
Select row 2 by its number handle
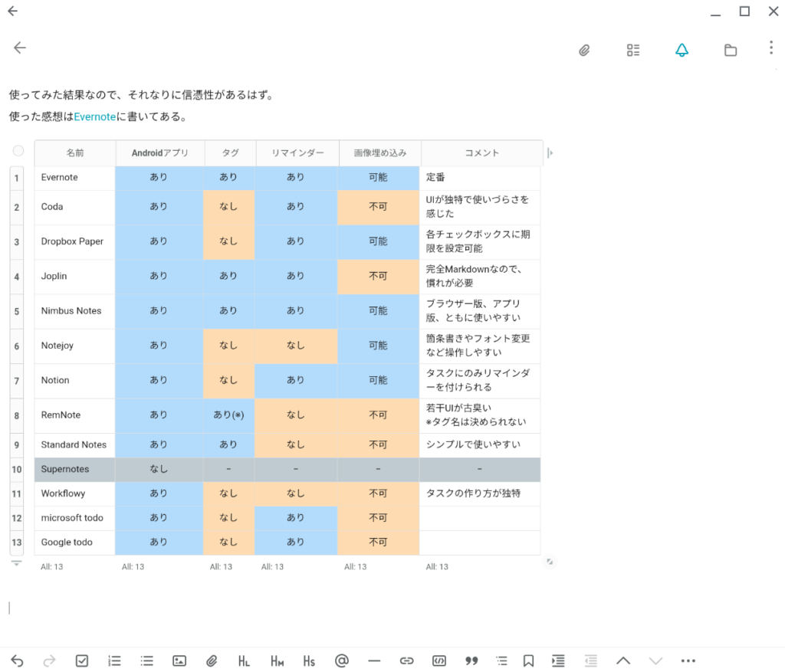pyautogui.click(x=17, y=208)
